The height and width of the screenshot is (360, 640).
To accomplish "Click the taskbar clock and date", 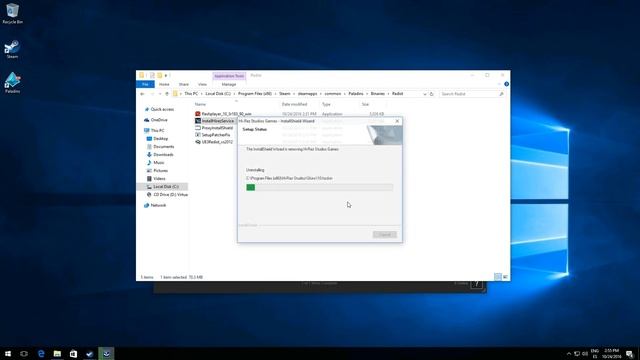I will tap(611, 353).
